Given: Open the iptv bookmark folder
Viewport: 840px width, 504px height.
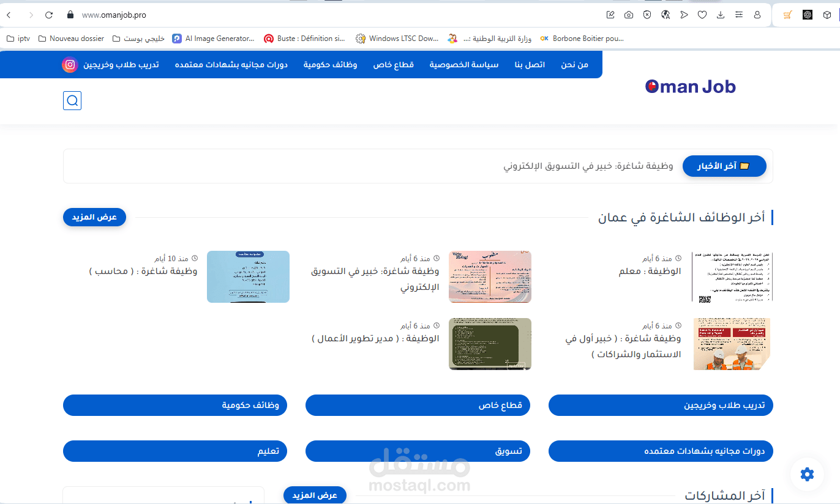Looking at the screenshot, I should tap(18, 39).
